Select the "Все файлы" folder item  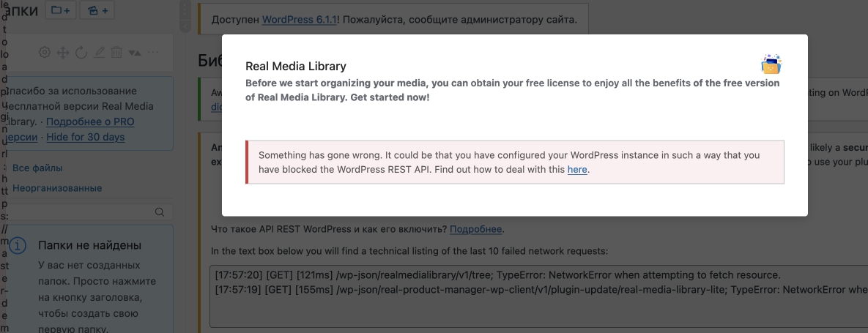(x=37, y=168)
